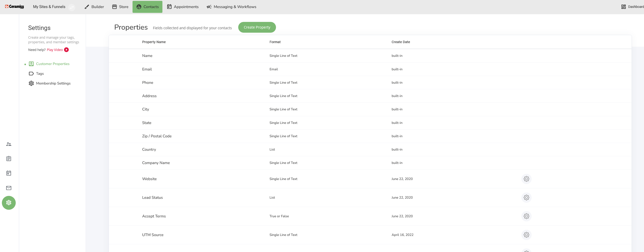Click the mail envelope sidebar icon
This screenshot has width=644, height=252.
coord(9,188)
